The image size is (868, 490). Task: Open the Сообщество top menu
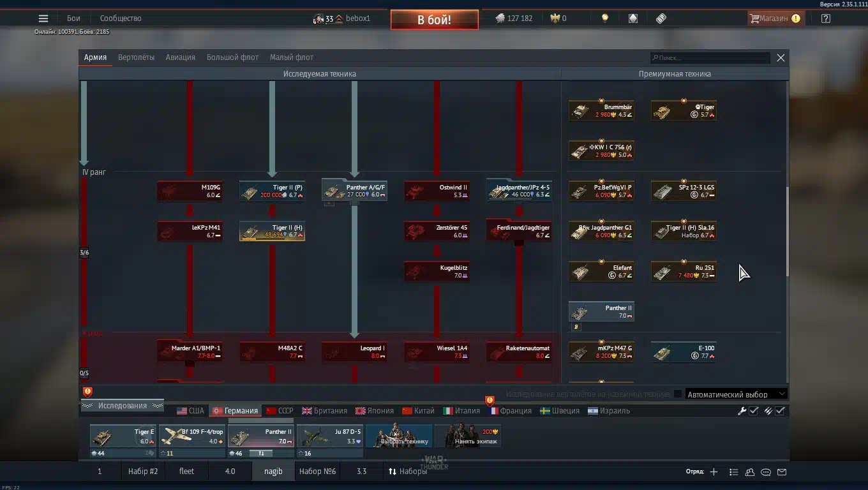[x=121, y=19]
